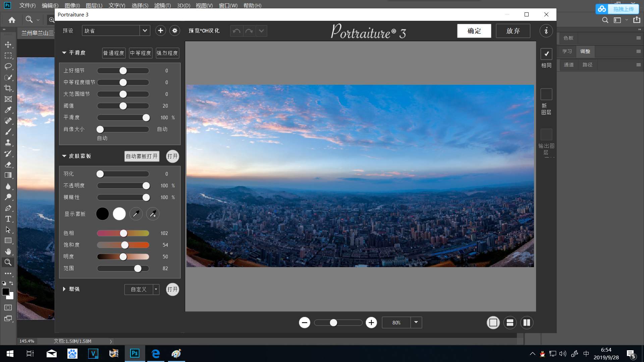Toggle enhancement 打开 switch
The height and width of the screenshot is (362, 644).
(x=172, y=289)
